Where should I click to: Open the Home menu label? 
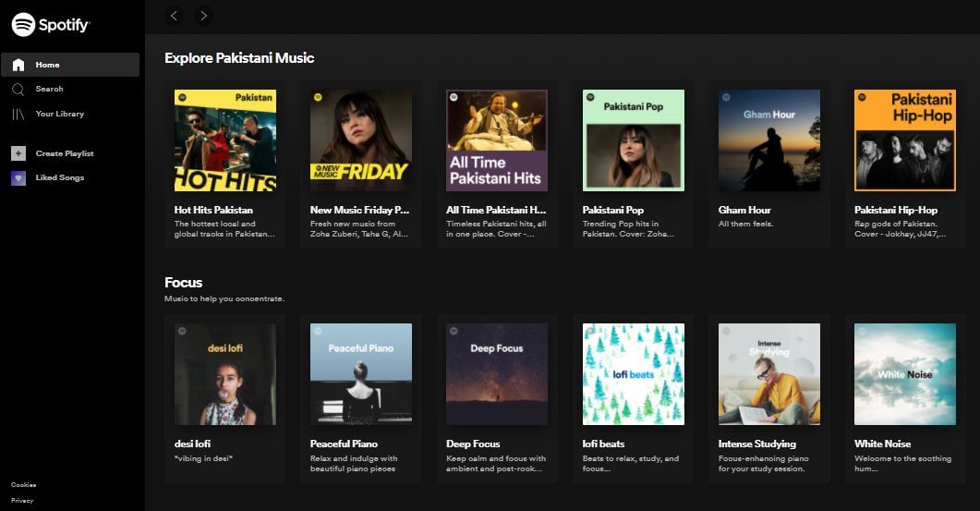point(47,65)
